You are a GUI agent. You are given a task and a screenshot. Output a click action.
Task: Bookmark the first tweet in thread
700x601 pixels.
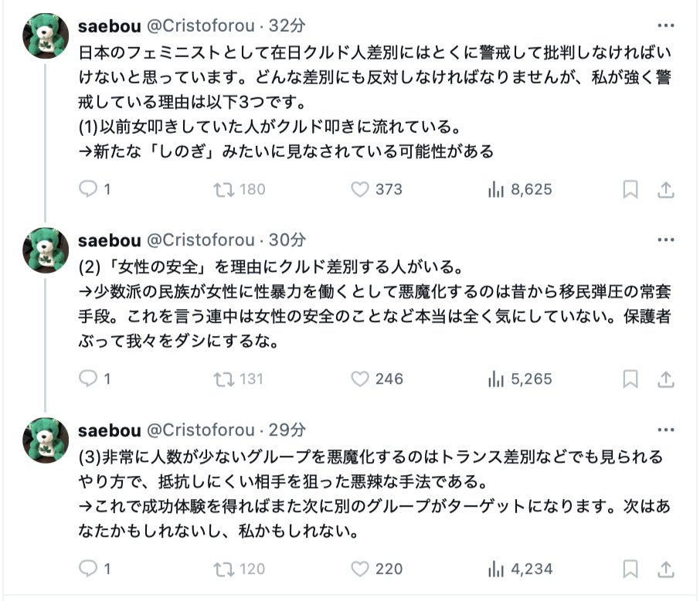630,189
